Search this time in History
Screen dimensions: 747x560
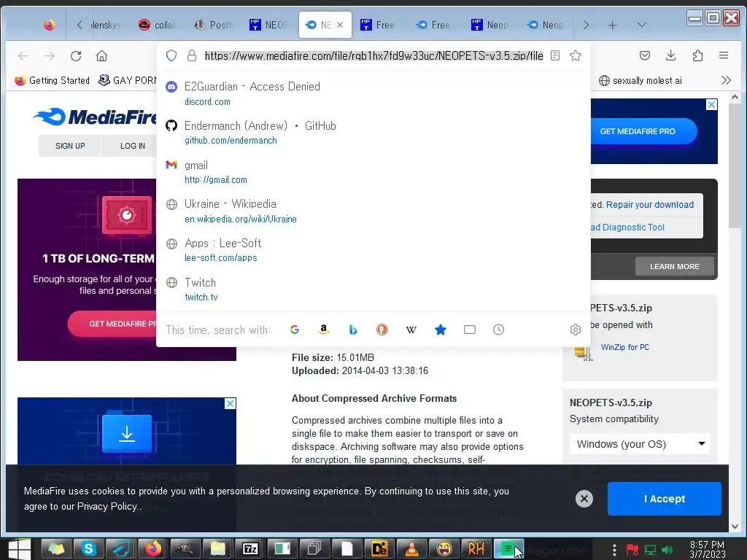click(499, 330)
